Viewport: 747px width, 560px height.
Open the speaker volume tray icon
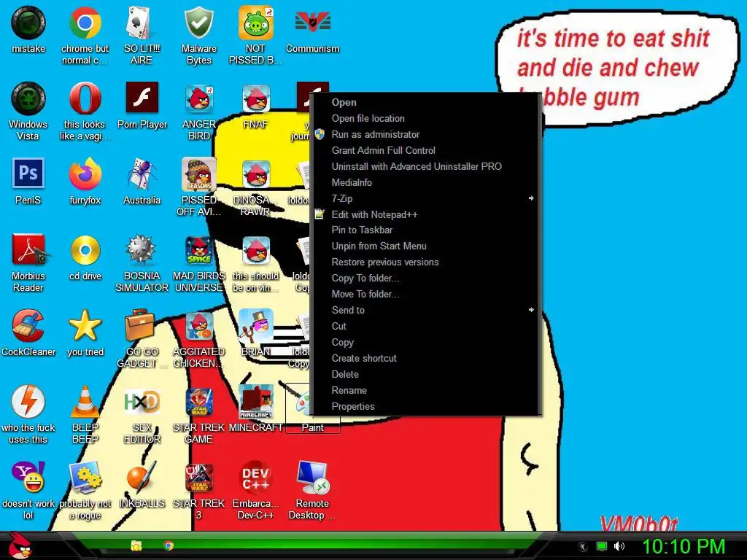coord(619,546)
